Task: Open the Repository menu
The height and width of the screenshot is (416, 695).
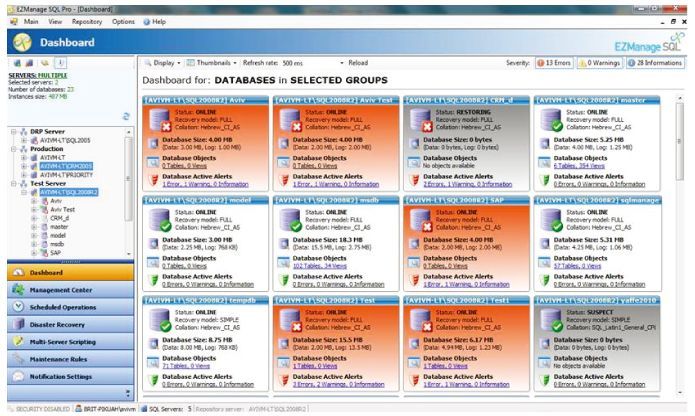Action: [88, 20]
